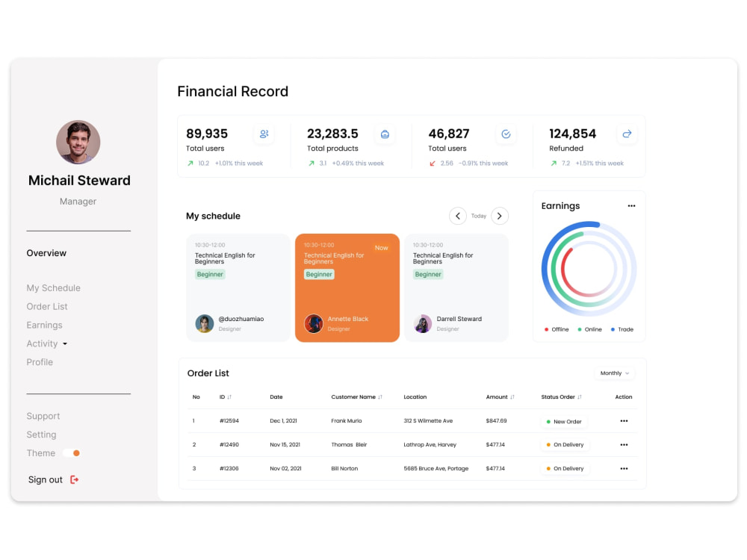Screen dimensions: 747x560
Task: Sort orders by Amount arrows
Action: 512,396
